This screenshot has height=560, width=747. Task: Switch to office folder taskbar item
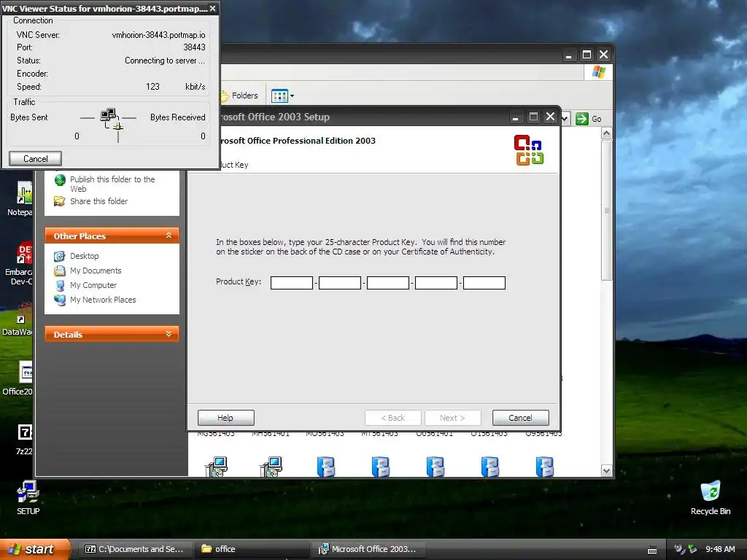[x=252, y=549]
